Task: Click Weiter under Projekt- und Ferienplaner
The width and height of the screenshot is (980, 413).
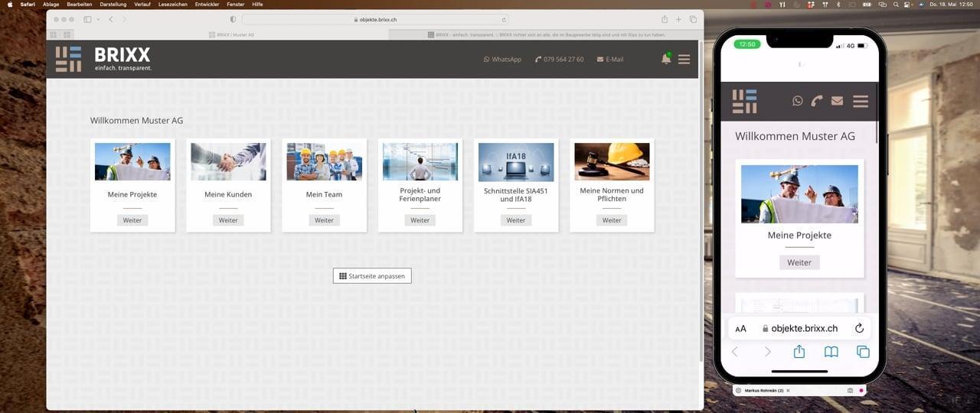Action: [x=420, y=220]
